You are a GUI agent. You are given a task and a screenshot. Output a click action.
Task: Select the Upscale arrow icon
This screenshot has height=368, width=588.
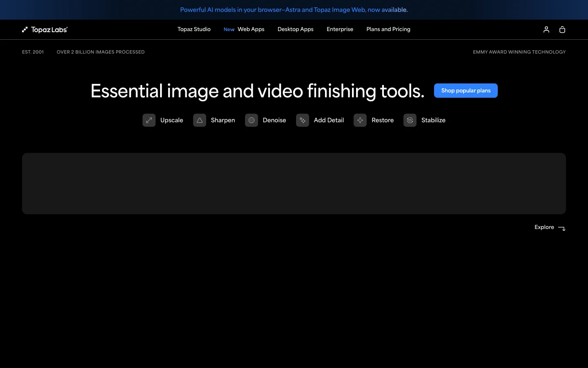pos(149,120)
